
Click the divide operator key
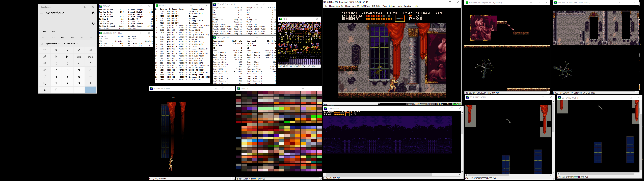[91, 64]
